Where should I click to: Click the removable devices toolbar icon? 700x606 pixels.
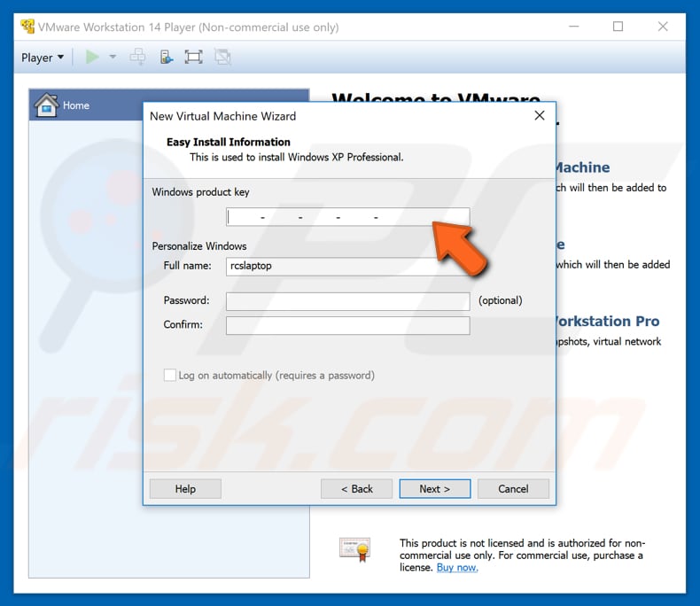(x=167, y=57)
